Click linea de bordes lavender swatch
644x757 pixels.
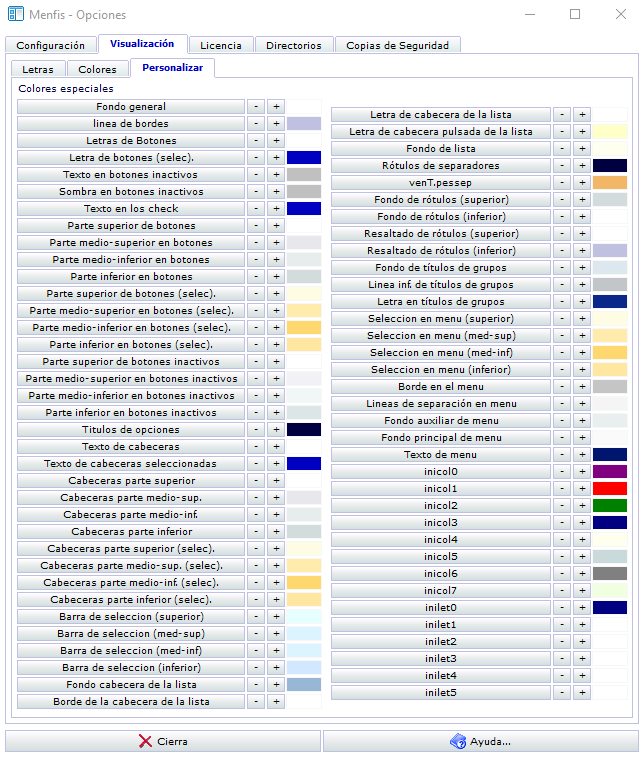[x=304, y=124]
